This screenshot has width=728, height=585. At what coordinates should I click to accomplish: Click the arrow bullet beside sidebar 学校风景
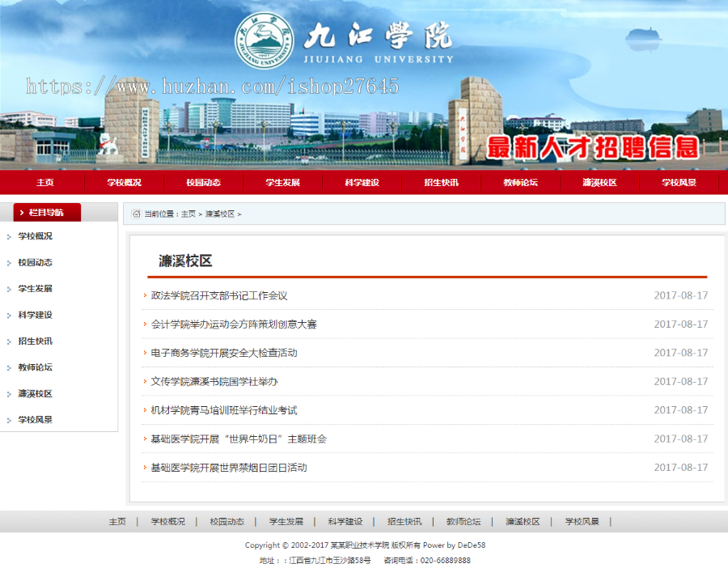pos(9,421)
